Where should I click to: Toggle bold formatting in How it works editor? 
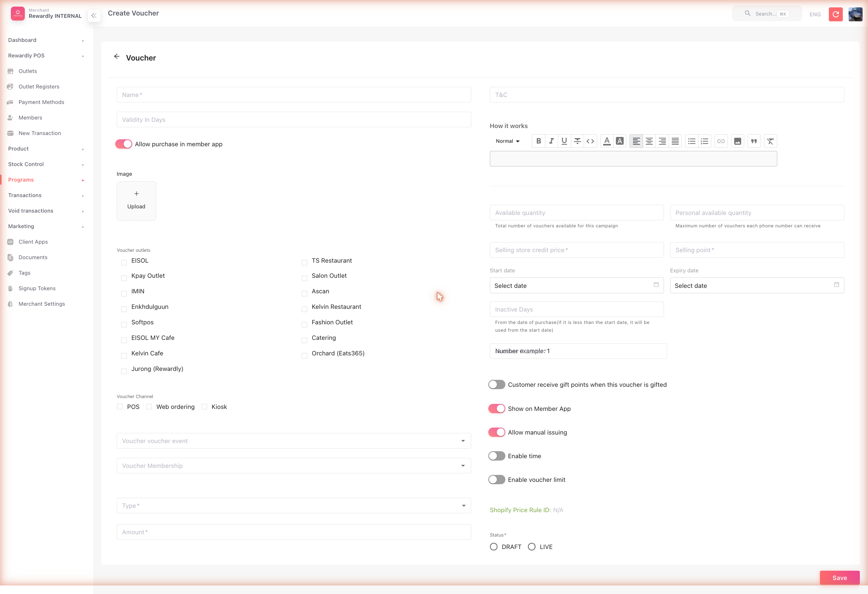coord(538,141)
